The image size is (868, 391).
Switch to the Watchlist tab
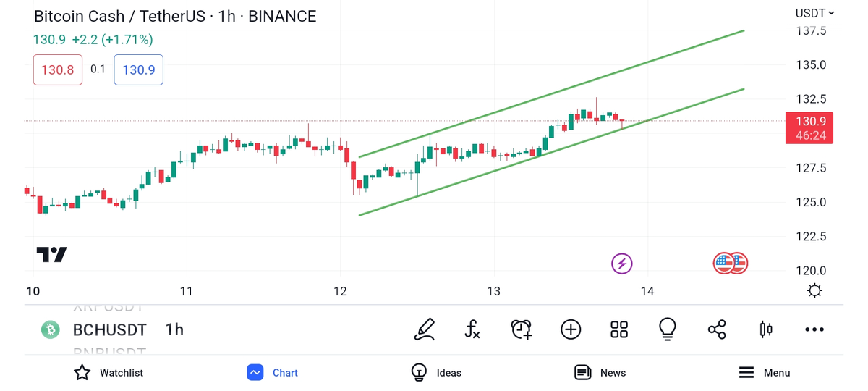(x=109, y=372)
